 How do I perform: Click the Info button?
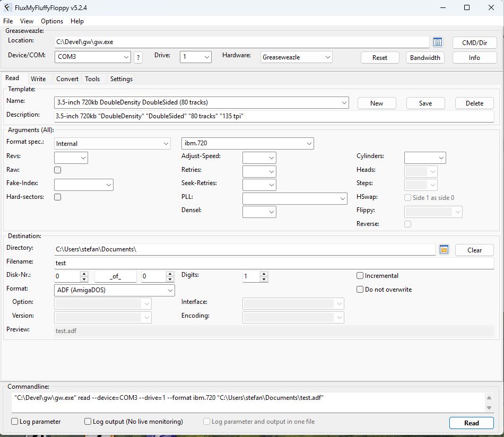point(474,58)
